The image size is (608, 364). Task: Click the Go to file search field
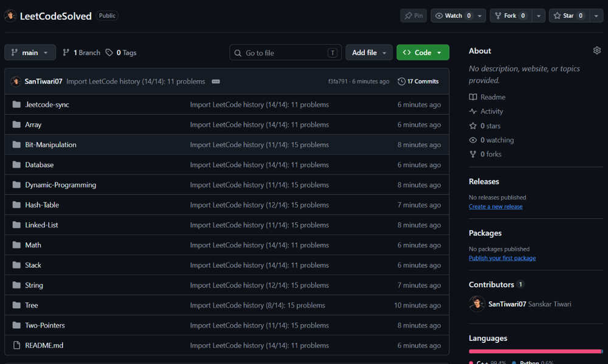(x=285, y=52)
